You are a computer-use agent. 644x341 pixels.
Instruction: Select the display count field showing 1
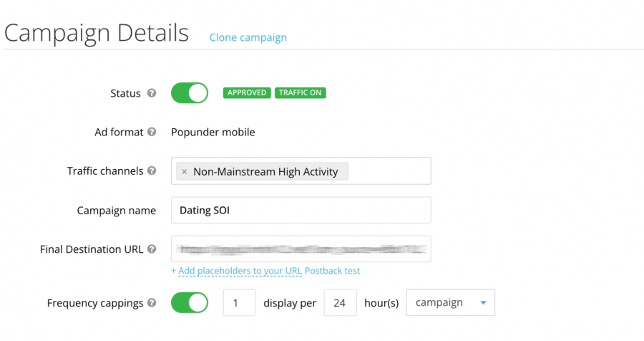point(240,303)
